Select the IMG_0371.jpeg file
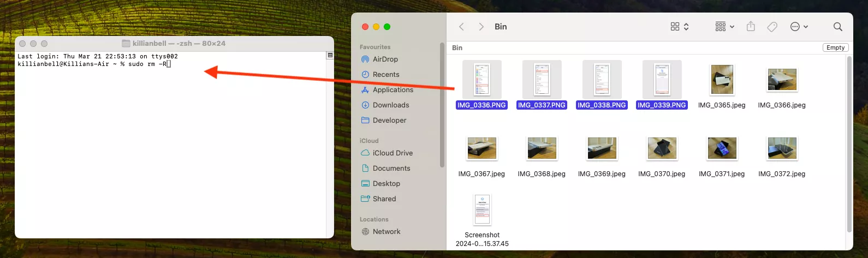Screen dimensions: 868x258 coord(722,148)
